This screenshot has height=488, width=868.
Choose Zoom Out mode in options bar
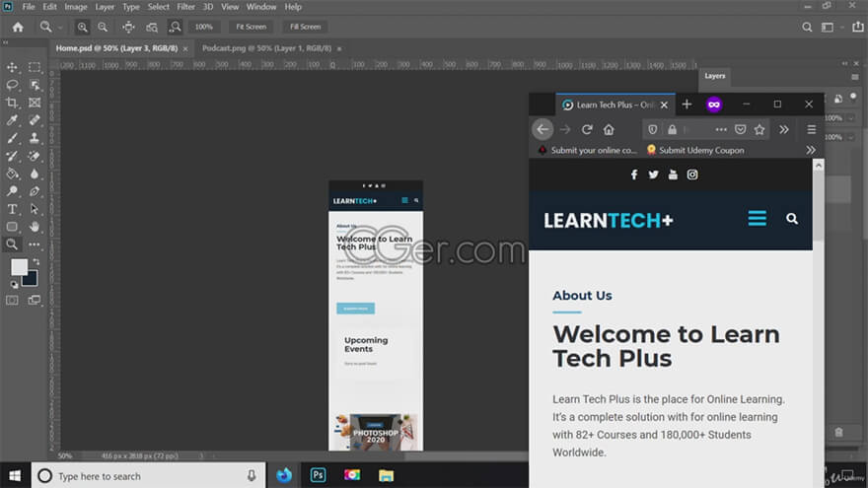[x=103, y=27]
